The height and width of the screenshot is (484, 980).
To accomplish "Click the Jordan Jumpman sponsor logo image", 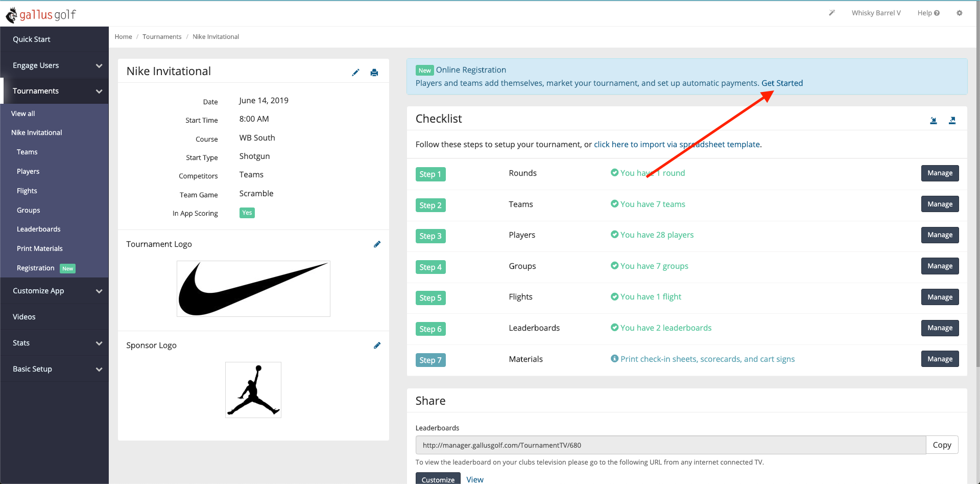I will [x=253, y=390].
